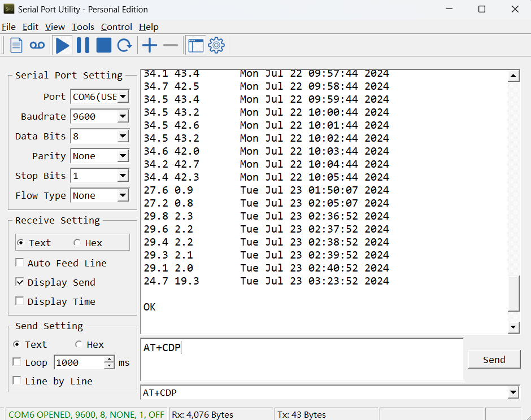Image resolution: width=531 pixels, height=420 pixels.
Task: Open the Flow Type dropdown
Action: (123, 195)
